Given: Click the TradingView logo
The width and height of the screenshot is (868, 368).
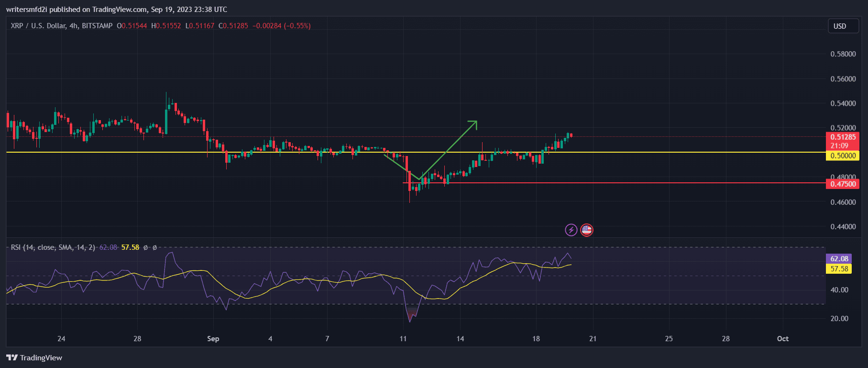Looking at the screenshot, I should point(34,357).
